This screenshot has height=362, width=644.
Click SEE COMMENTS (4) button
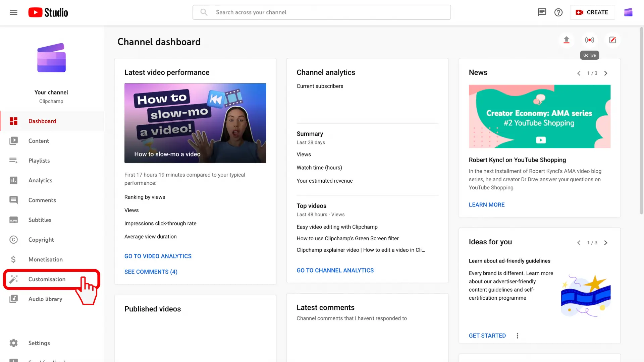150,271
